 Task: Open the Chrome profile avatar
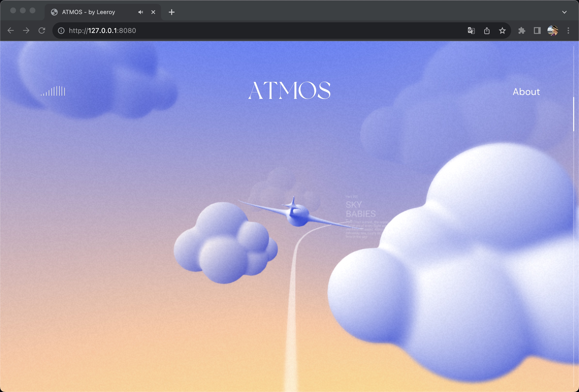(x=552, y=31)
